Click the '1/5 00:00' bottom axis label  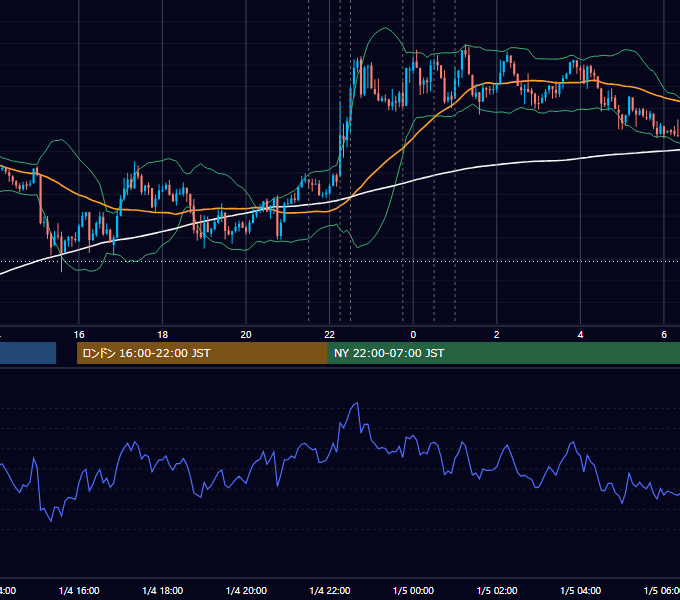click(x=413, y=591)
